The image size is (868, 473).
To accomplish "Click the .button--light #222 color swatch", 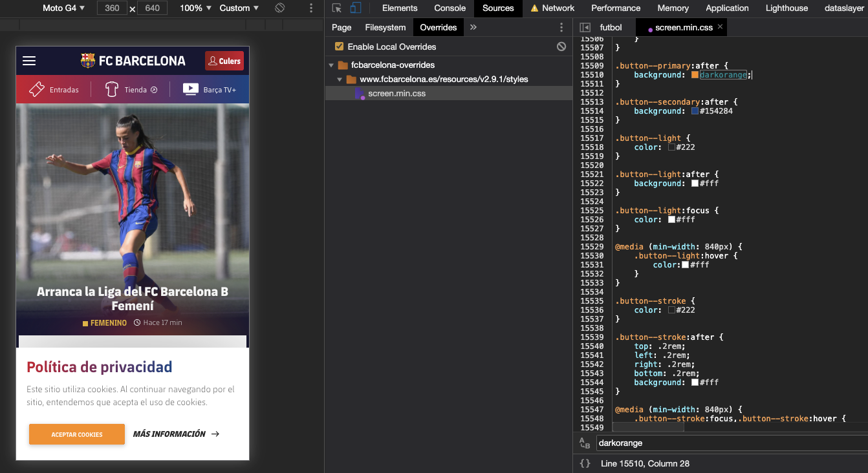I will 671,147.
